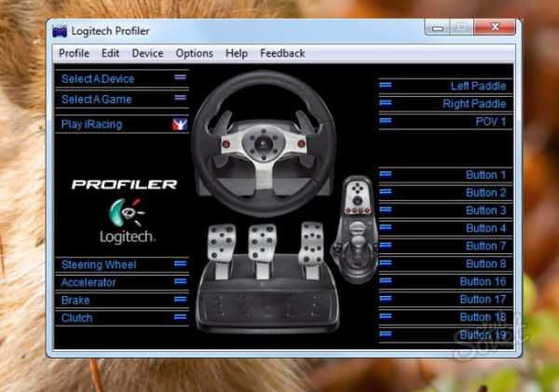559x392 pixels.
Task: Click the blue bars icon beside Clutch
Action: pos(180,317)
